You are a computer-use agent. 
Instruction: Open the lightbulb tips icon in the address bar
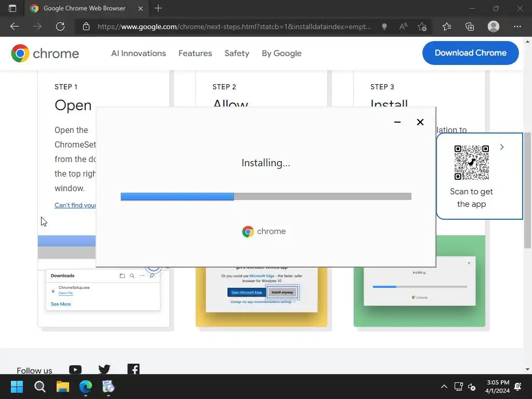(384, 26)
